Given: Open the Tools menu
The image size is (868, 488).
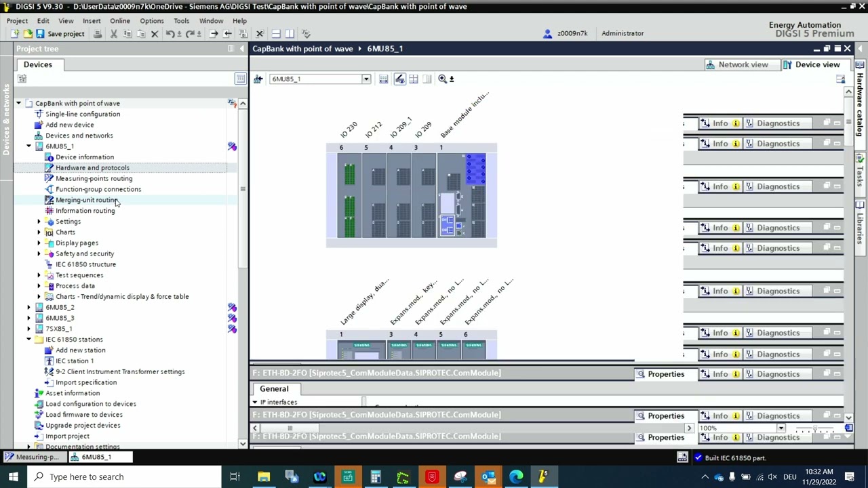Looking at the screenshot, I should [181, 21].
